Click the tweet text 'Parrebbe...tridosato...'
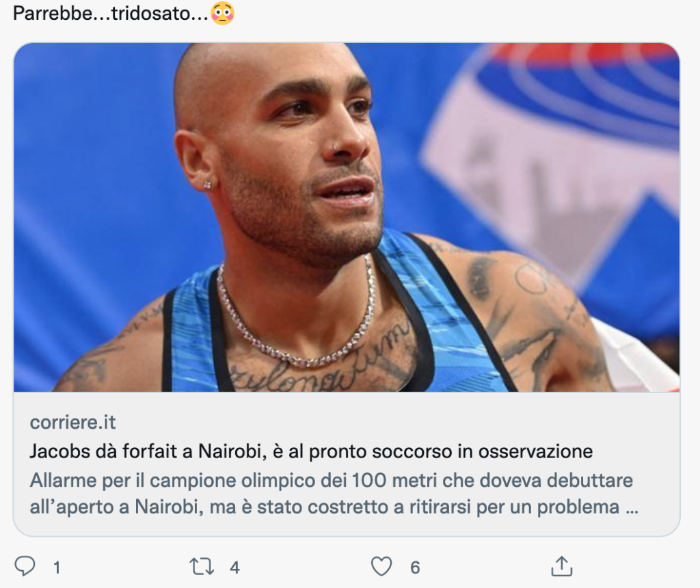Screen dimensions: 700x588 [x=111, y=14]
